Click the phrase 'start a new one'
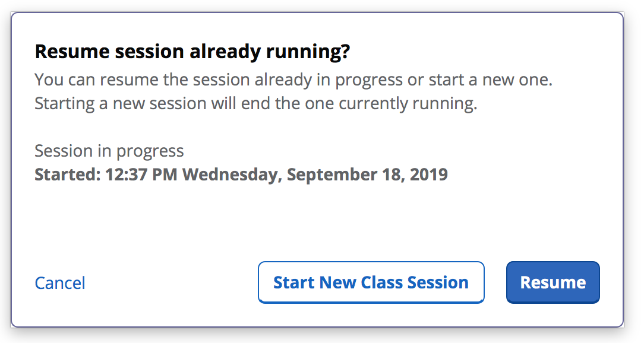 [x=487, y=80]
